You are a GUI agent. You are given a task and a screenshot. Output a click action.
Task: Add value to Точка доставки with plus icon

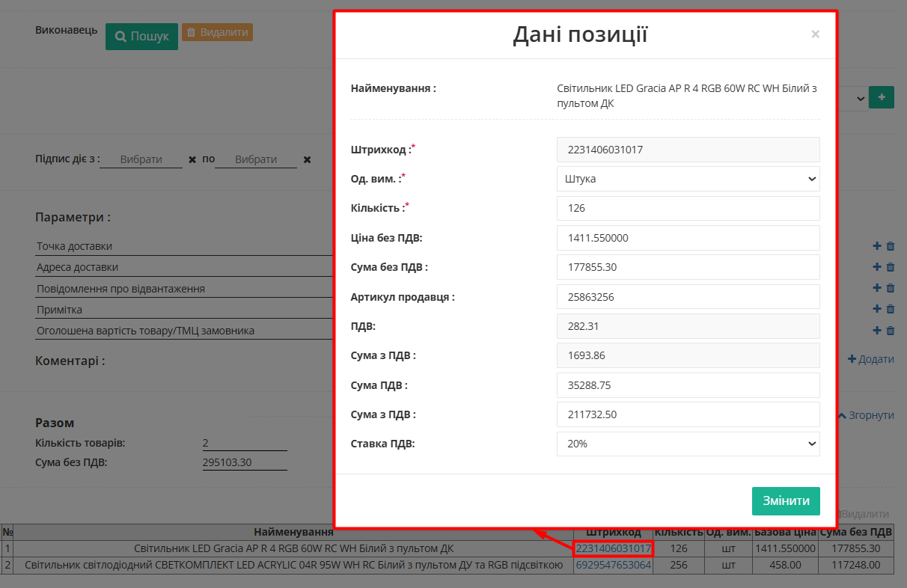876,246
